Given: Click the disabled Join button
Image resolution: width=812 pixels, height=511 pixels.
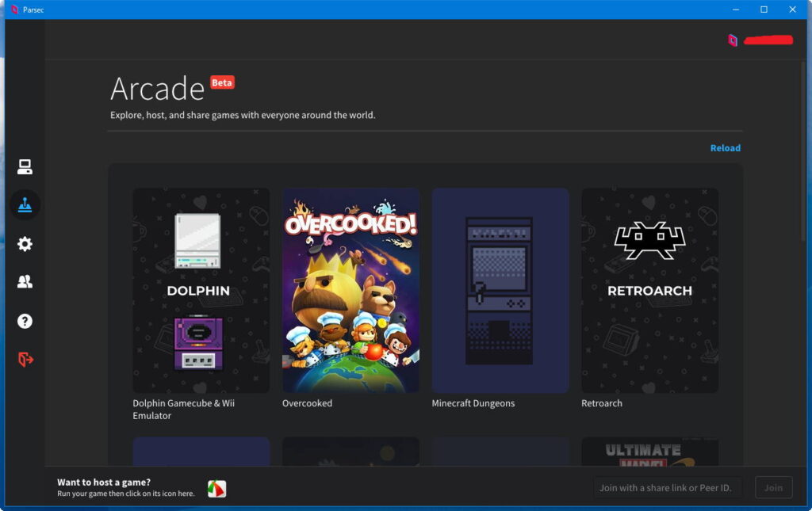Looking at the screenshot, I should pyautogui.click(x=774, y=488).
